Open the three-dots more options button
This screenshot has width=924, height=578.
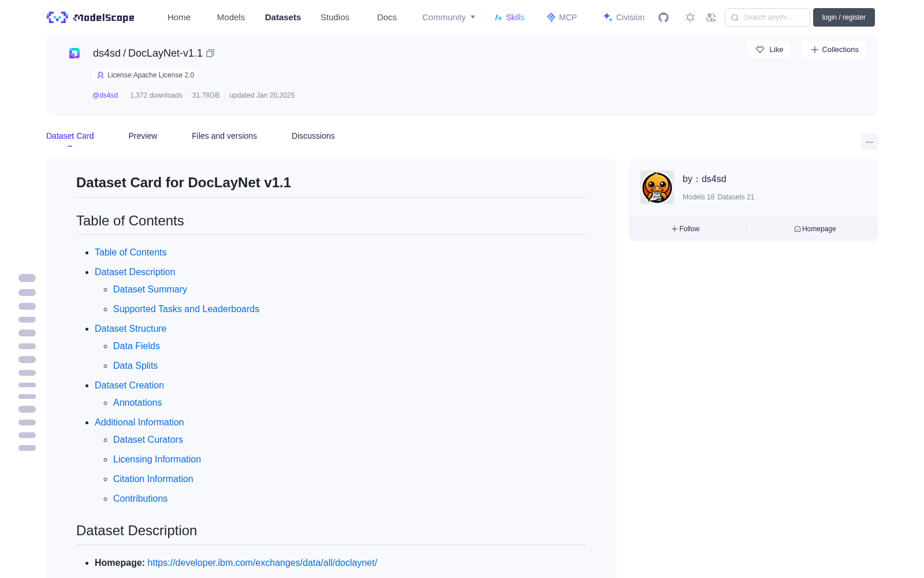(869, 142)
